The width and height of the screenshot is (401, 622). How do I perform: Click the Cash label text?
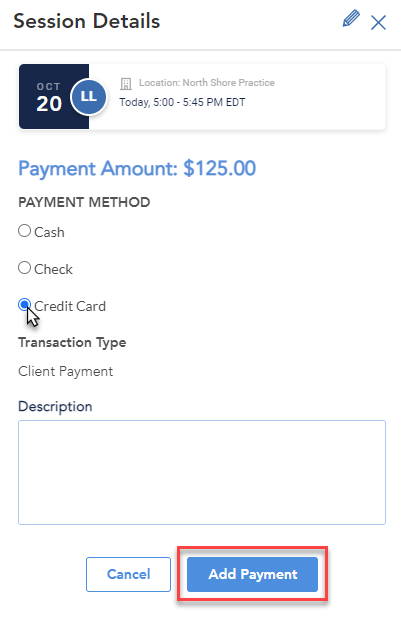coord(49,232)
